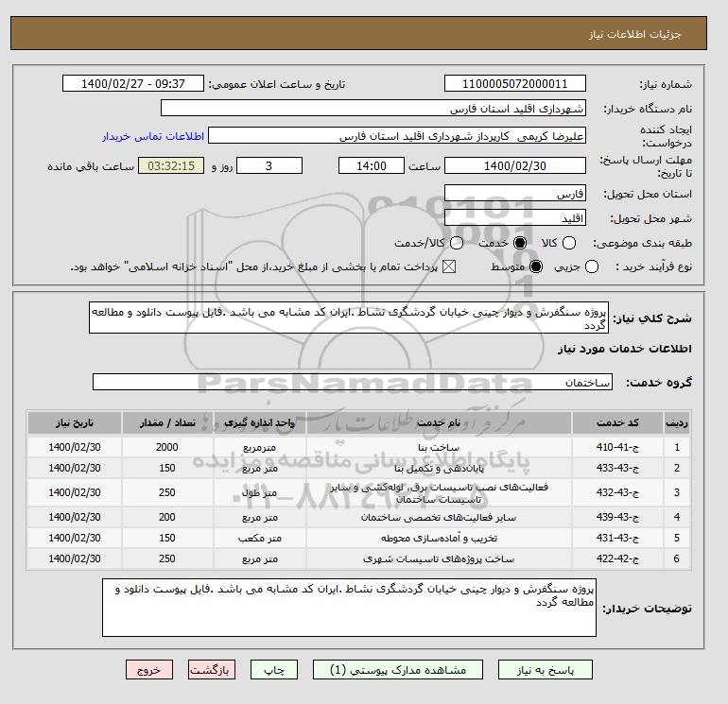This screenshot has height=704, width=728.
Task: Click the 'شماره نیاز' number field
Action: click(x=515, y=83)
